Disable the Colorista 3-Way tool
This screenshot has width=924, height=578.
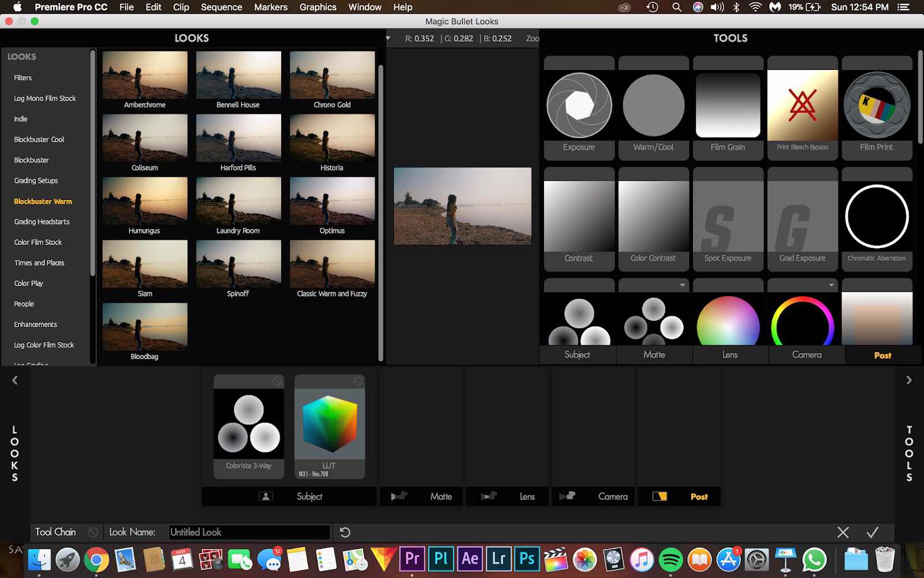tap(277, 381)
